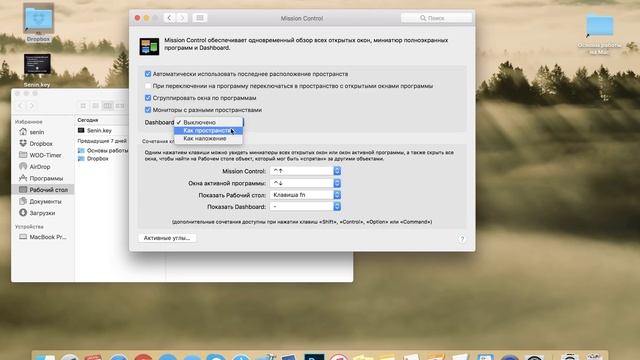
Task: Uncheck 'Сгруппировать окна по программам'
Action: click(x=148, y=98)
